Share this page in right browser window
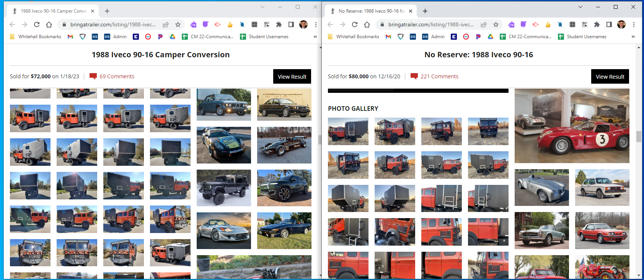Screen dimensions: 644x280 point(484,24)
